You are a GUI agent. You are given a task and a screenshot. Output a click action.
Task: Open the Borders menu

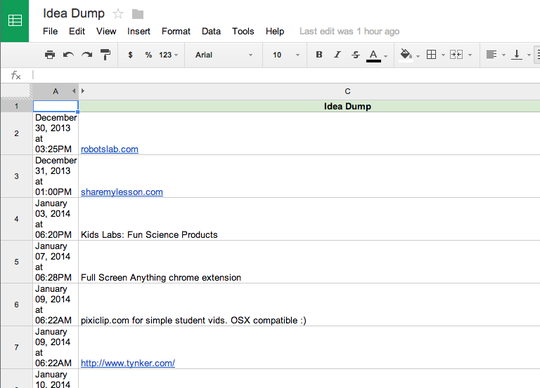(x=431, y=55)
